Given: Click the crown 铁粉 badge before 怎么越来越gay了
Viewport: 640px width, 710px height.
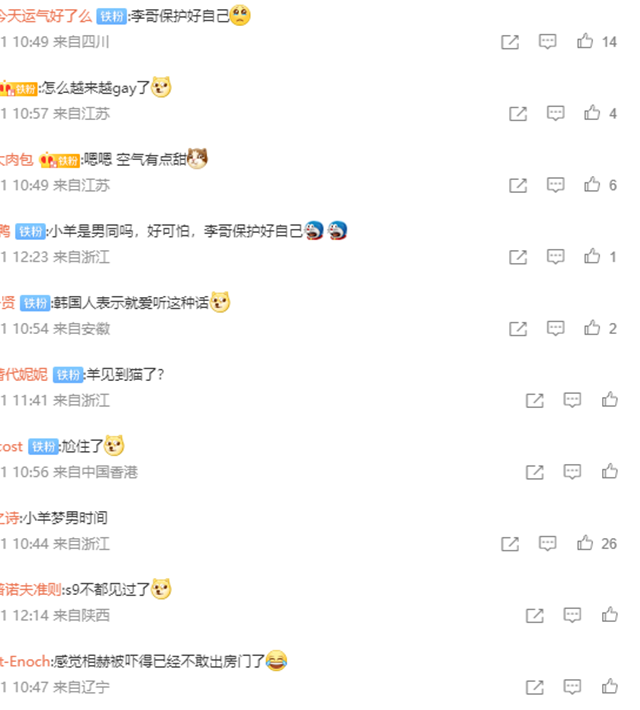Looking at the screenshot, I should coord(19,89).
